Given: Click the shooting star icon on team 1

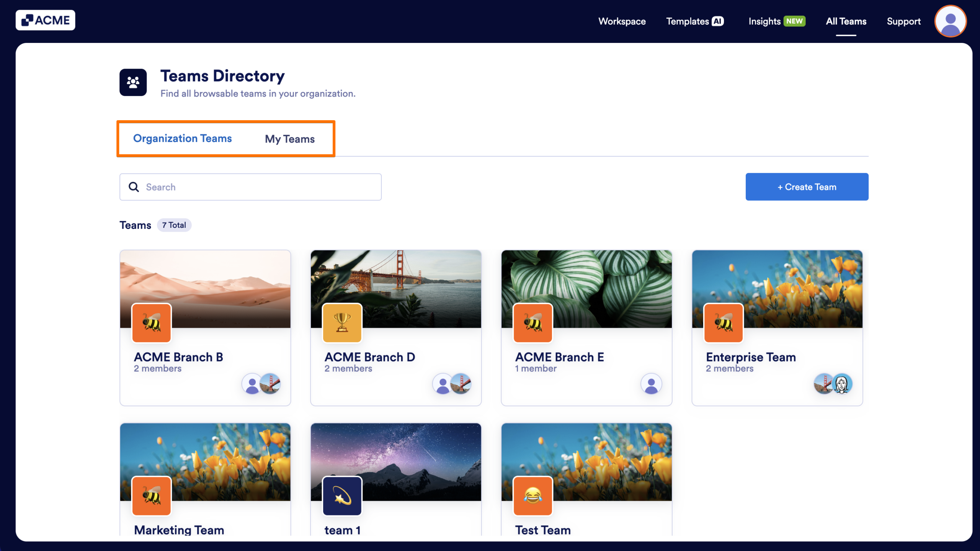Looking at the screenshot, I should click(342, 495).
